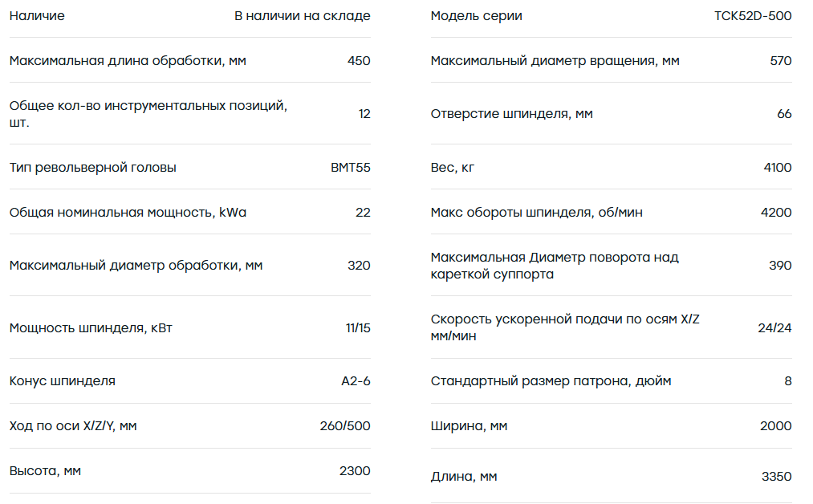Select the A2-6 spindle cone value
The image size is (813, 504).
pos(356,381)
